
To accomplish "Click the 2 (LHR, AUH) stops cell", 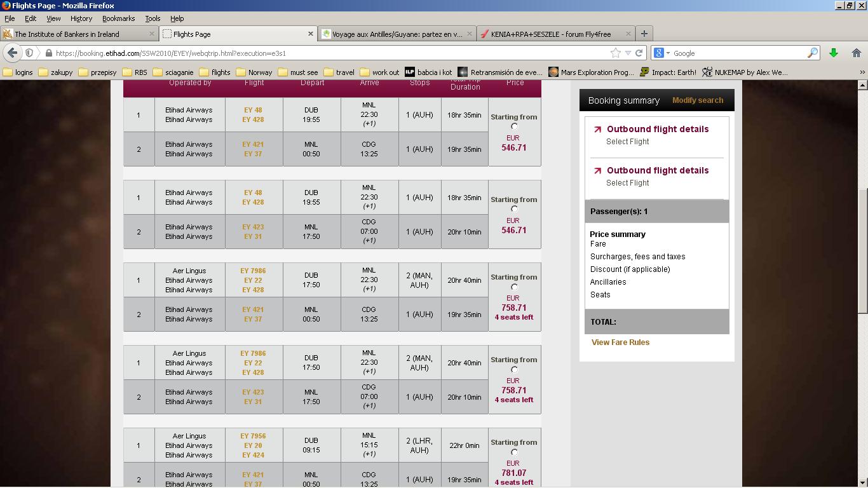I will [419, 445].
